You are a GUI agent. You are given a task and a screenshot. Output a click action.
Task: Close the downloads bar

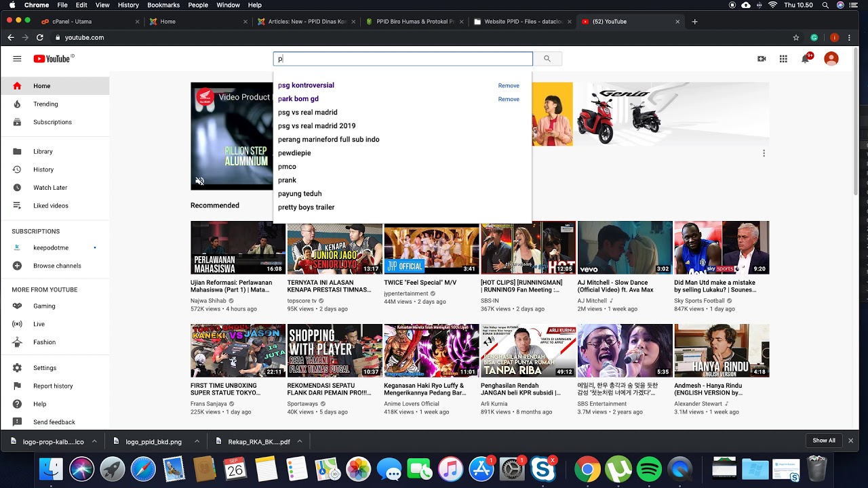pos(851,441)
